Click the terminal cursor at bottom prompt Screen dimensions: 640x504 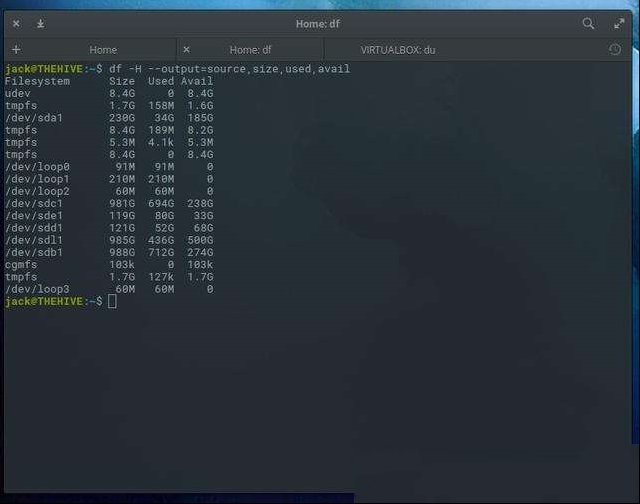coord(112,302)
